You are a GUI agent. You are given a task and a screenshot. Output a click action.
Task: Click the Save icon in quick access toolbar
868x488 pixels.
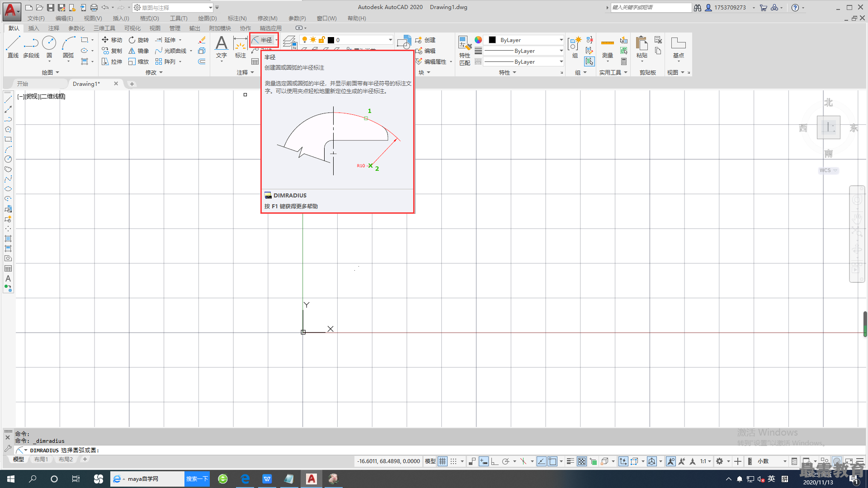click(51, 7)
